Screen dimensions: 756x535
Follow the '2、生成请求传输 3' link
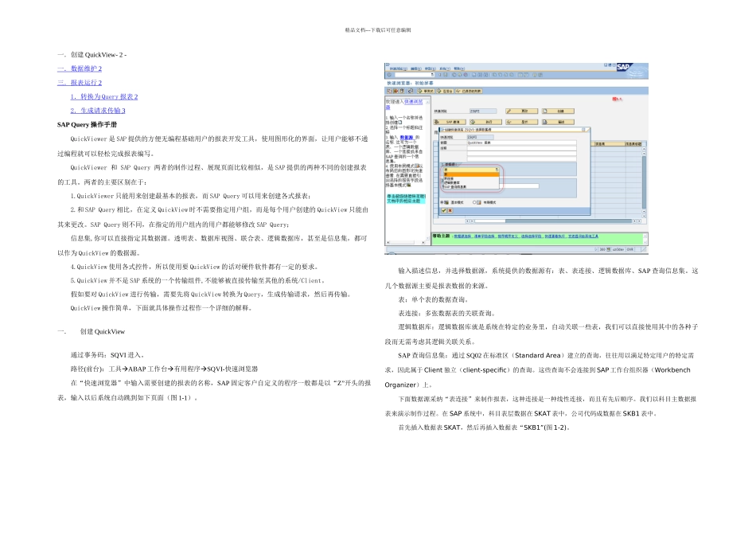(x=98, y=111)
